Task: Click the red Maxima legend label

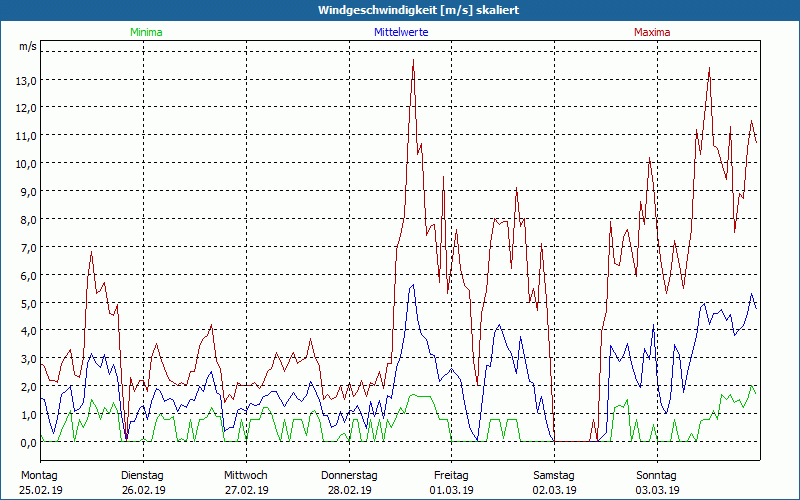Action: [652, 32]
